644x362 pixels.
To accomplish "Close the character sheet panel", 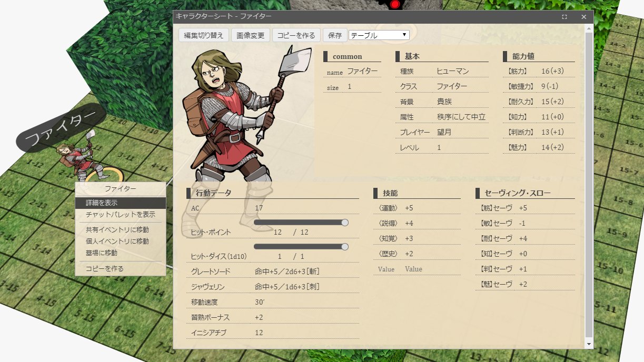I will [583, 17].
